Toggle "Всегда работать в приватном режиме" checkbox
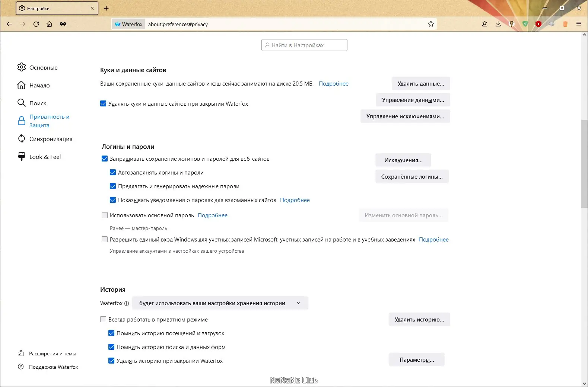 pyautogui.click(x=103, y=320)
